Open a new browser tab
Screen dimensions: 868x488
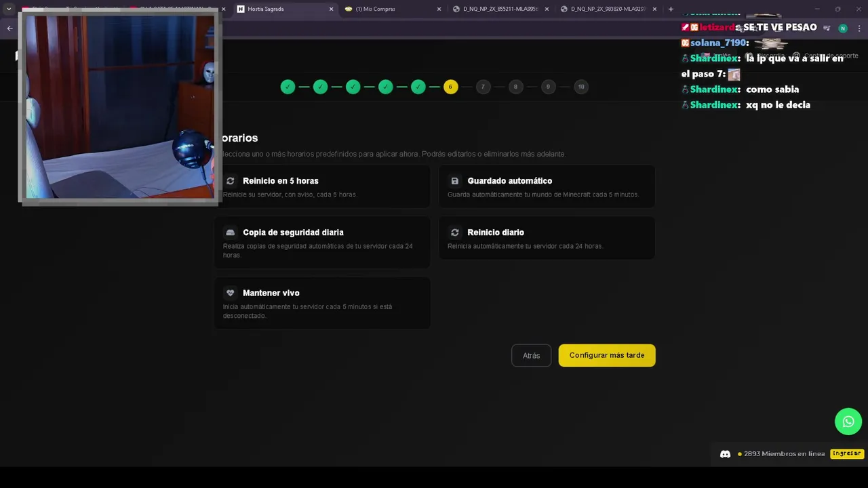[x=671, y=9]
